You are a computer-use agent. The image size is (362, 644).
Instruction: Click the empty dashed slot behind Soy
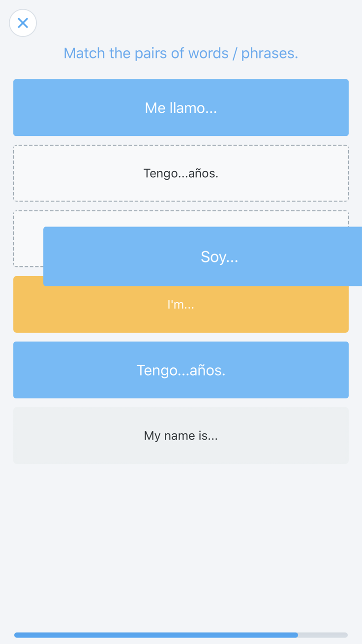tap(28, 239)
